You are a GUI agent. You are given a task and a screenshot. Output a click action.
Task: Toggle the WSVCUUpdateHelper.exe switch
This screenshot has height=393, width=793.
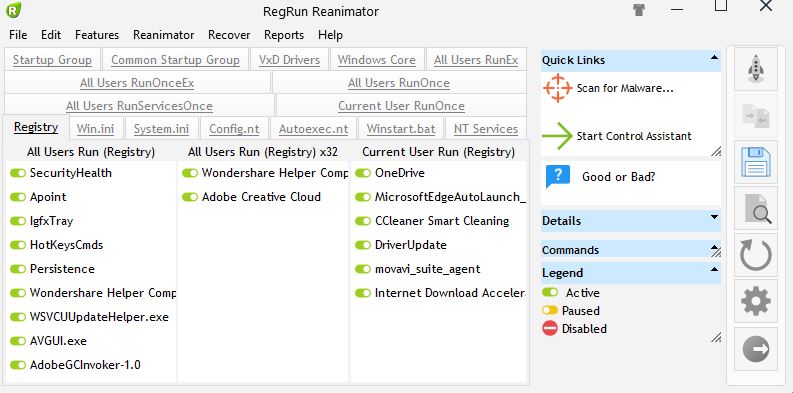tap(18, 317)
